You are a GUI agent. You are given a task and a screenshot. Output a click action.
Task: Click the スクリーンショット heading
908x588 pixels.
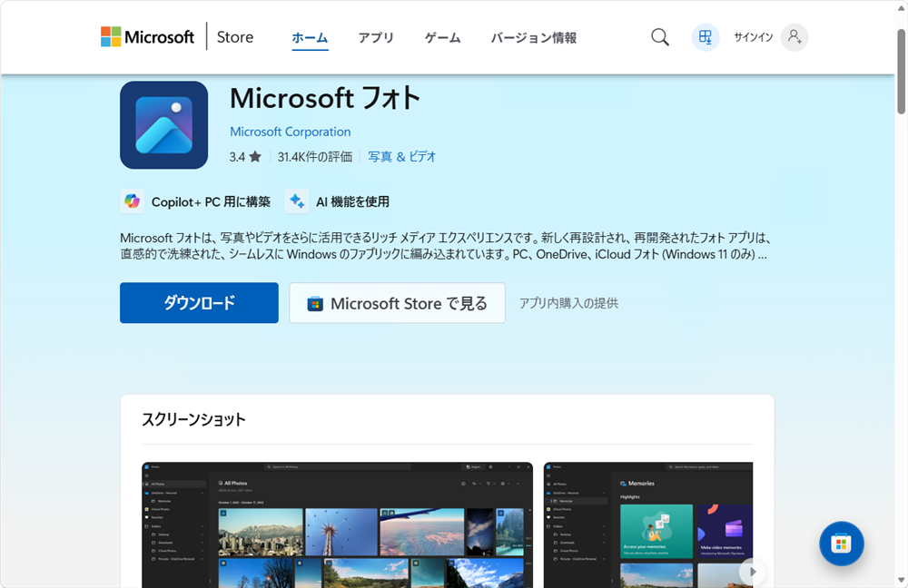193,419
